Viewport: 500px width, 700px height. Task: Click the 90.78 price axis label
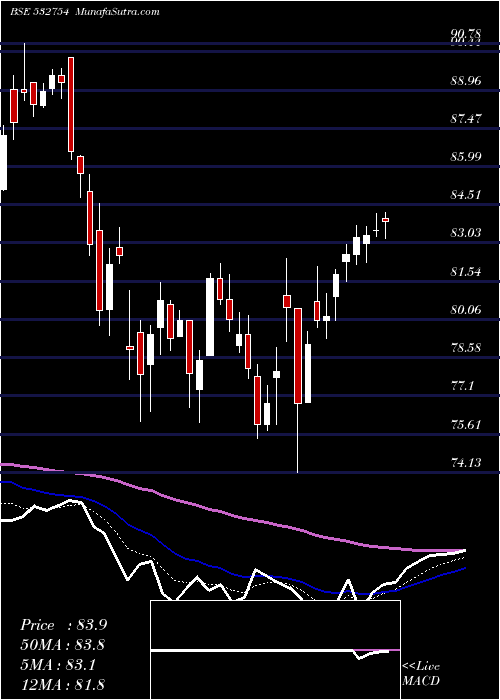(466, 34)
